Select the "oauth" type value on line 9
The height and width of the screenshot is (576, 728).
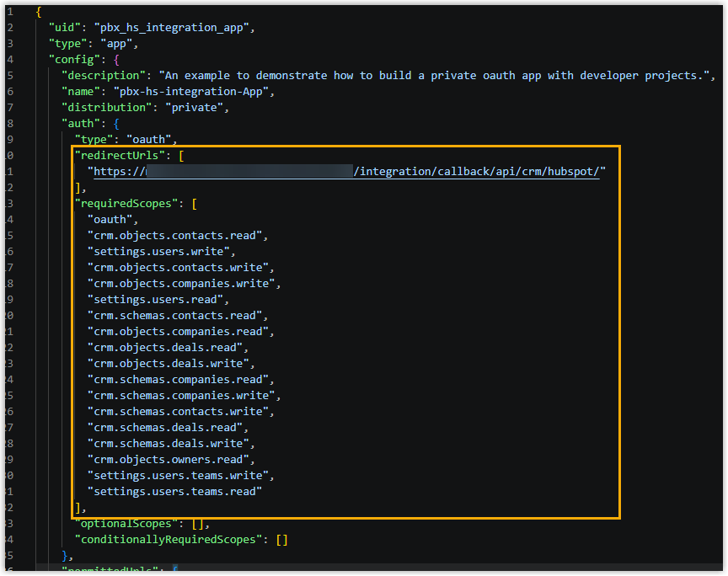tap(148, 140)
